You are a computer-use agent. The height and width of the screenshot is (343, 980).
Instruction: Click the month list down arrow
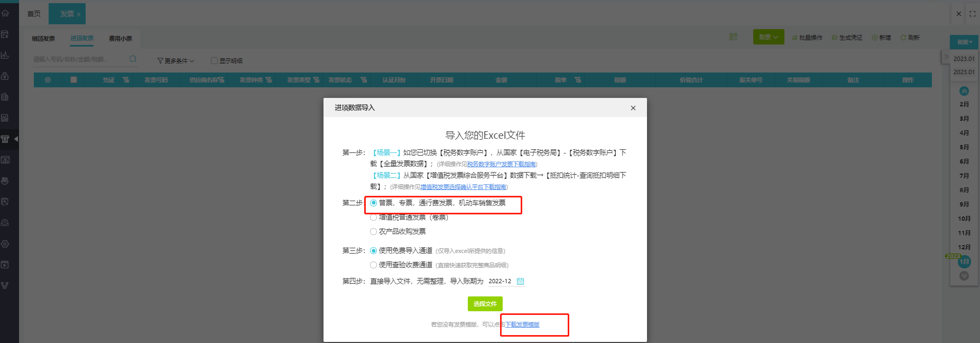click(x=964, y=276)
